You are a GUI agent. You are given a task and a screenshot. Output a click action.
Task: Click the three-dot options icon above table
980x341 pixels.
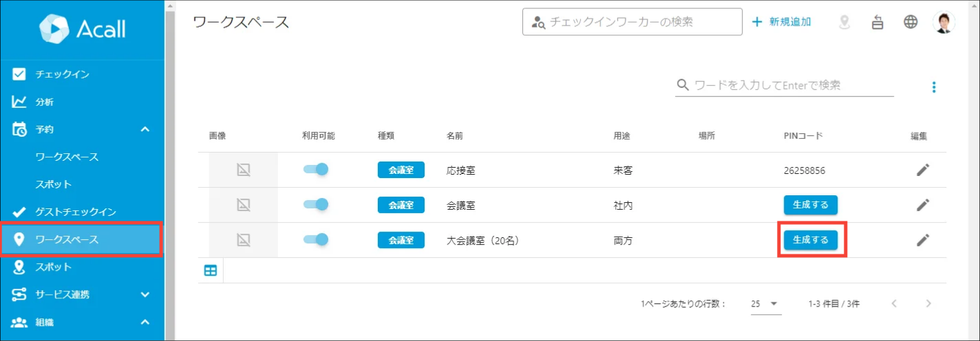pyautogui.click(x=934, y=87)
